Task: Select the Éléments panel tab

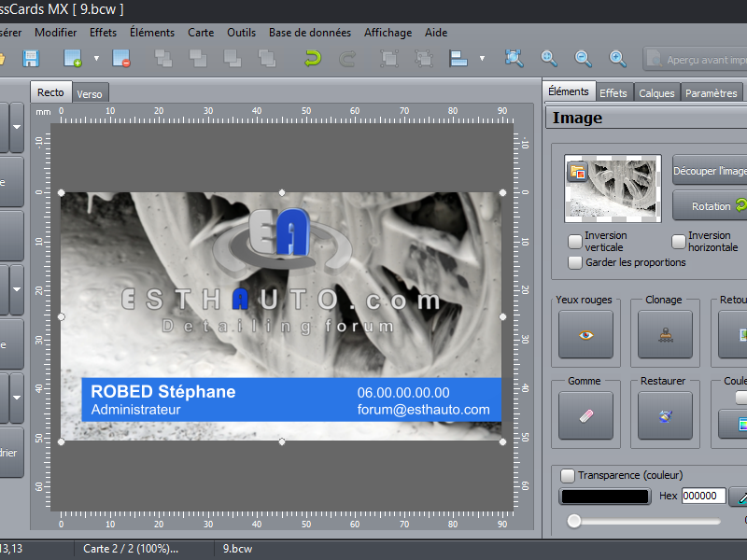Action: point(569,91)
